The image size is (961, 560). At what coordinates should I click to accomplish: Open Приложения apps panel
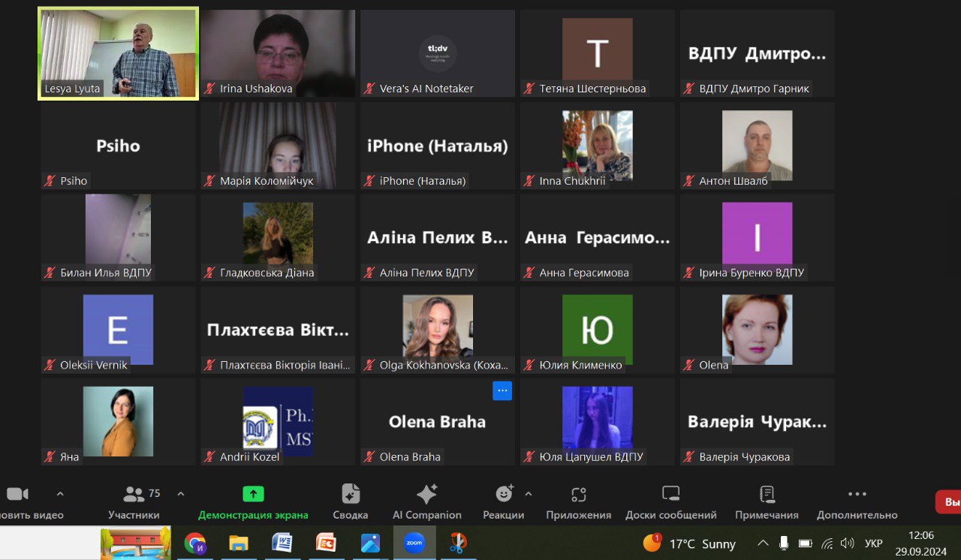pyautogui.click(x=578, y=502)
